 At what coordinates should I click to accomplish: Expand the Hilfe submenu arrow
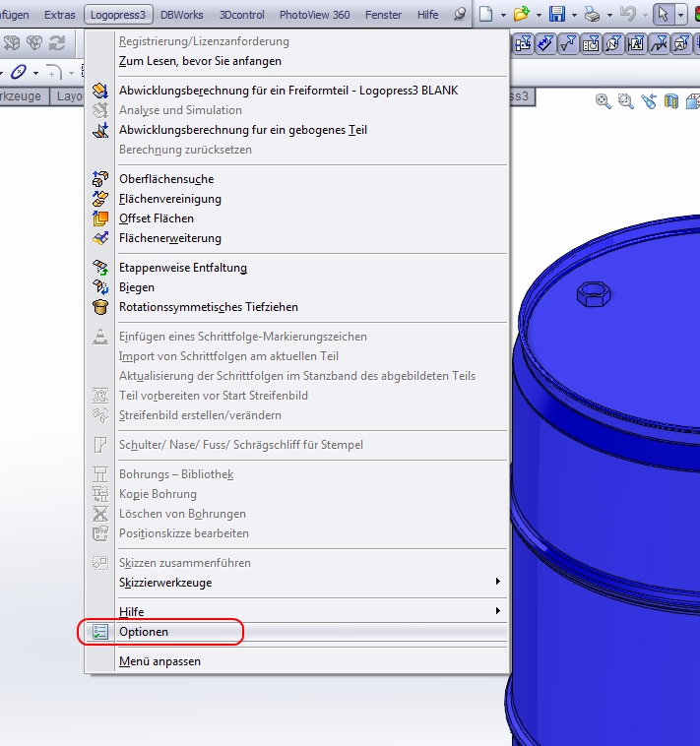point(498,610)
